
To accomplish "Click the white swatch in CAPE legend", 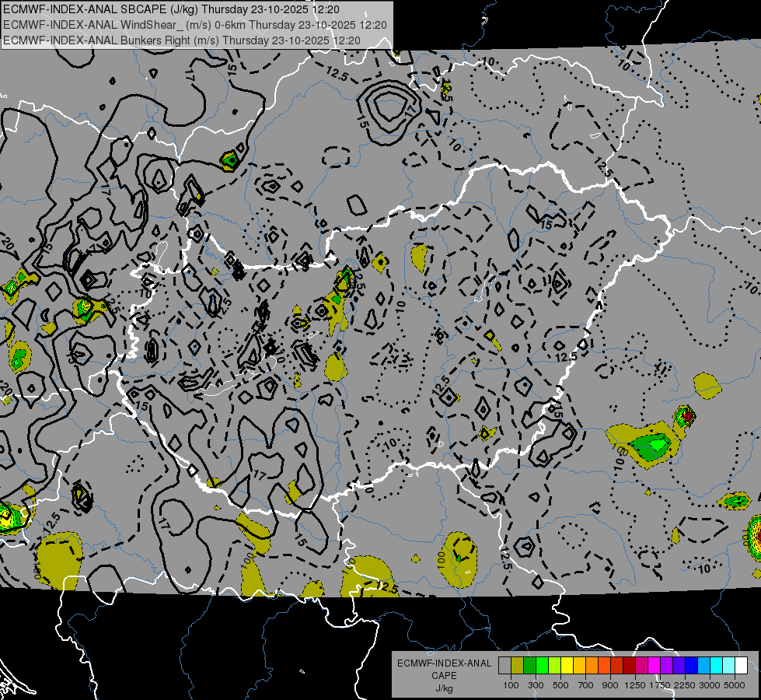I will (741, 665).
